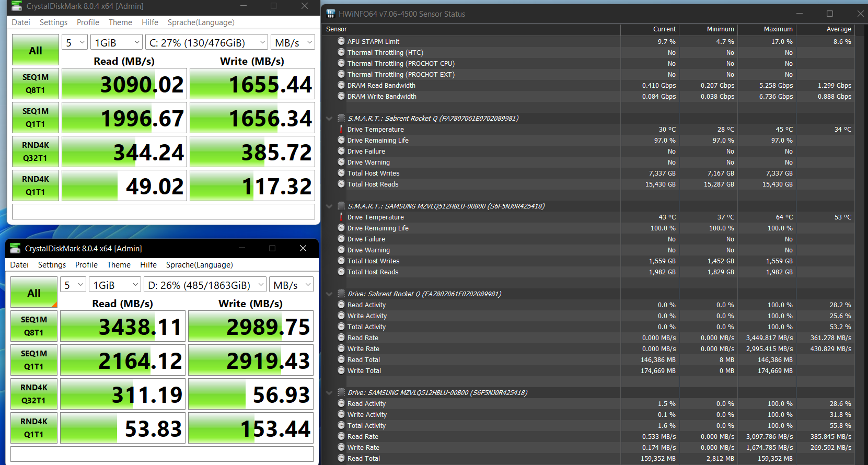868x465 pixels.
Task: Click the Sabrent Drive Temperature thermometer icon
Action: click(341, 129)
